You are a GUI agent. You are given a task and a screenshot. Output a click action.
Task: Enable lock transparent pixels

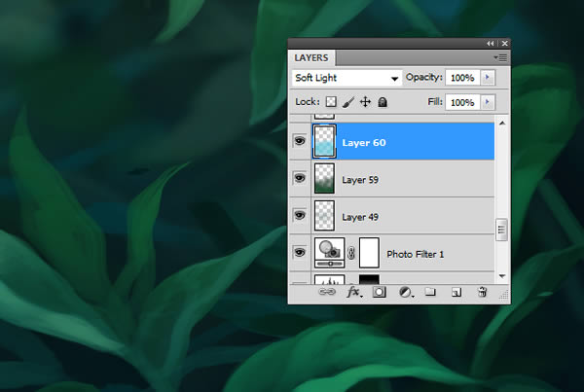(x=331, y=102)
